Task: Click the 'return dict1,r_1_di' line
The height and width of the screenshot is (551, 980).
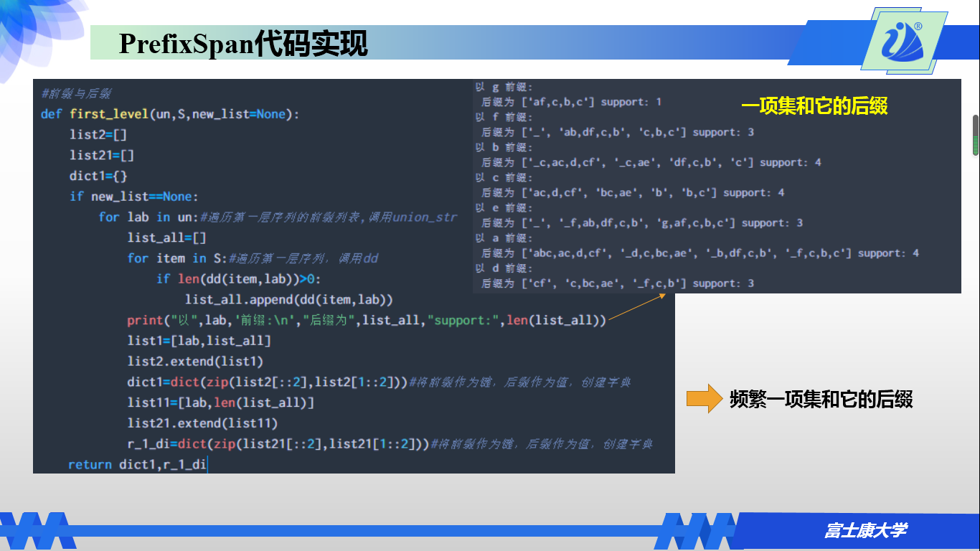Action: 137,465
